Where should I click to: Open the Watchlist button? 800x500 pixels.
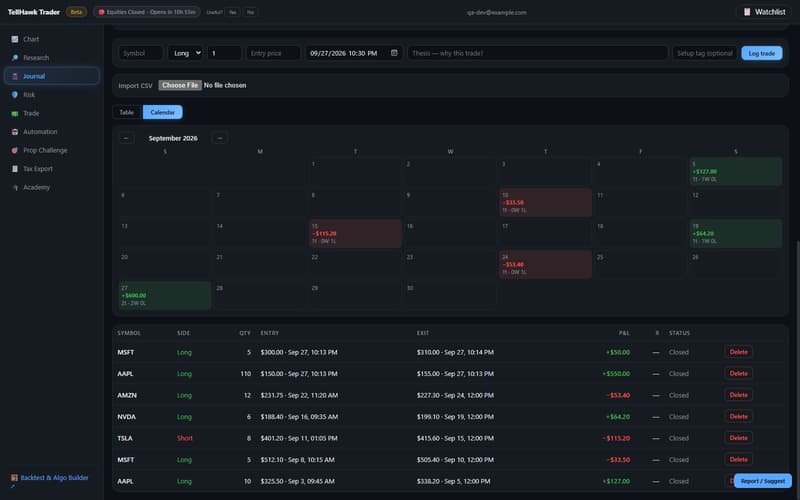pos(764,12)
